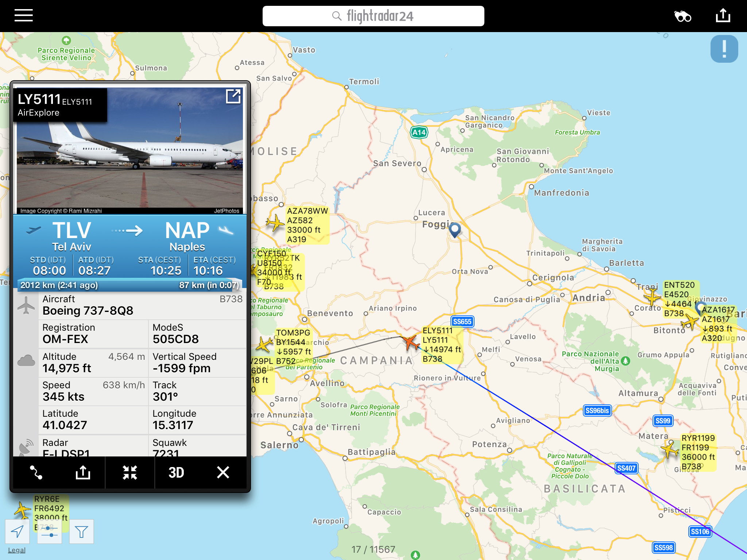Screen dimensions: 747x560
Task: Tap the share icon in top bar
Action: pos(723,16)
